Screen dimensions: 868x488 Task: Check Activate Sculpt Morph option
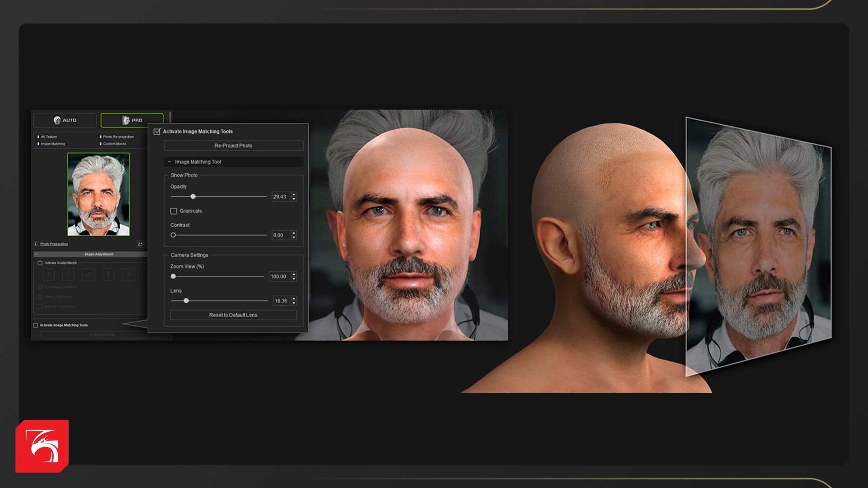click(40, 263)
